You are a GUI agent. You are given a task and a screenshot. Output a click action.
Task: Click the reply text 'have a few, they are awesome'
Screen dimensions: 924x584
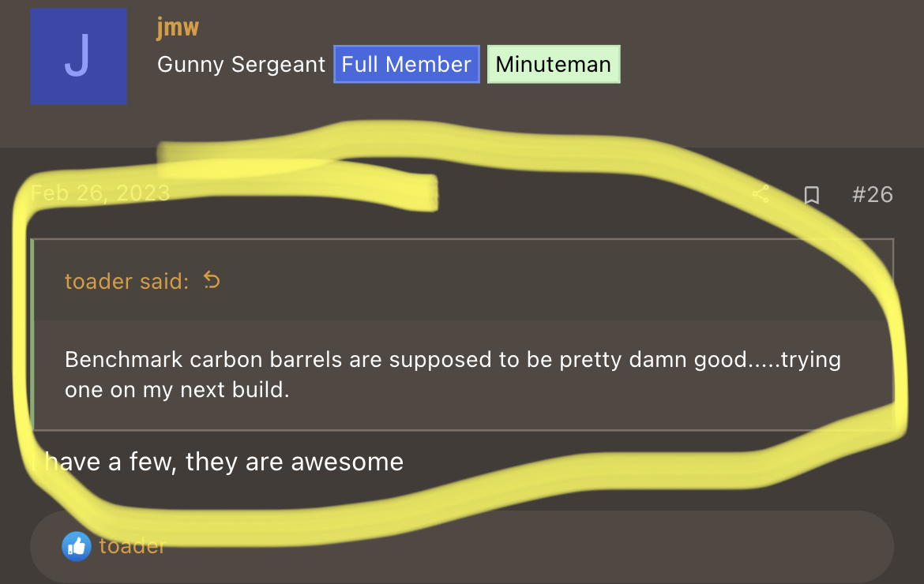pyautogui.click(x=224, y=462)
